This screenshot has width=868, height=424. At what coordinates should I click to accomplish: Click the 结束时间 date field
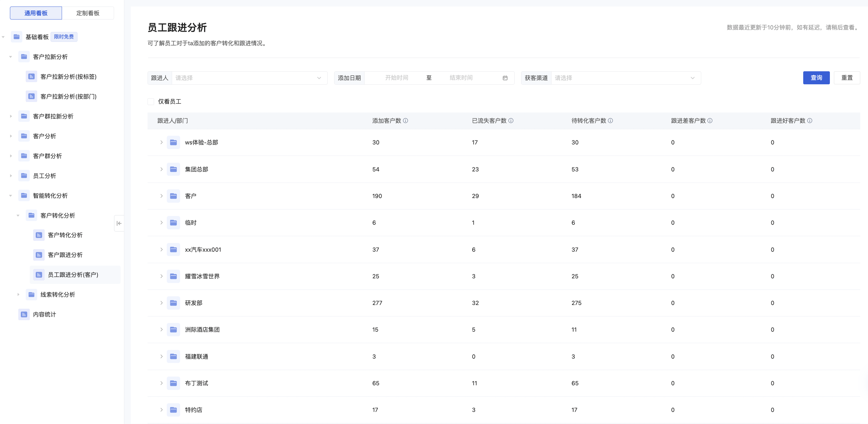tap(461, 78)
